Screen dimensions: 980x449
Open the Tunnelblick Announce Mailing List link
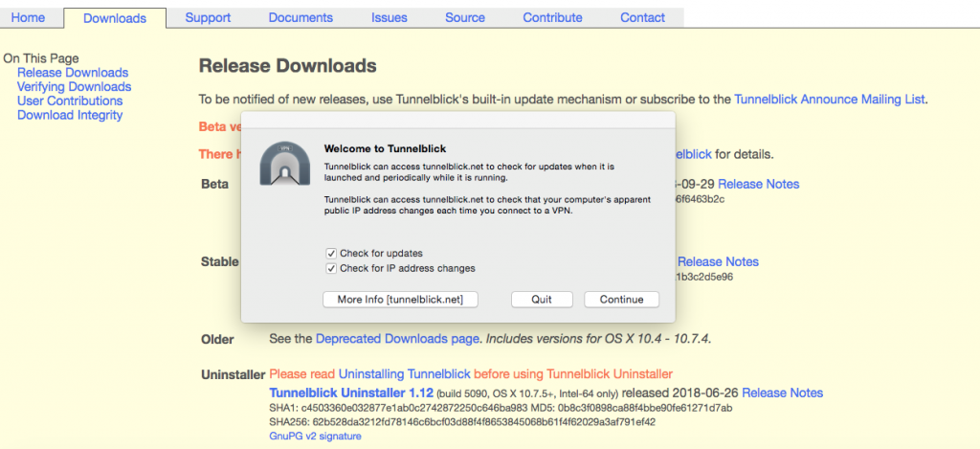click(830, 99)
